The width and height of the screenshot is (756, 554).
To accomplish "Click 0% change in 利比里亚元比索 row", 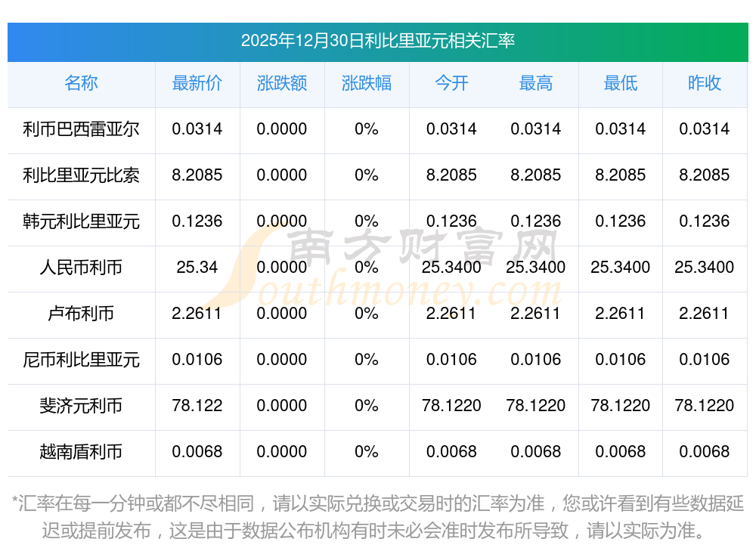I will coord(367,175).
